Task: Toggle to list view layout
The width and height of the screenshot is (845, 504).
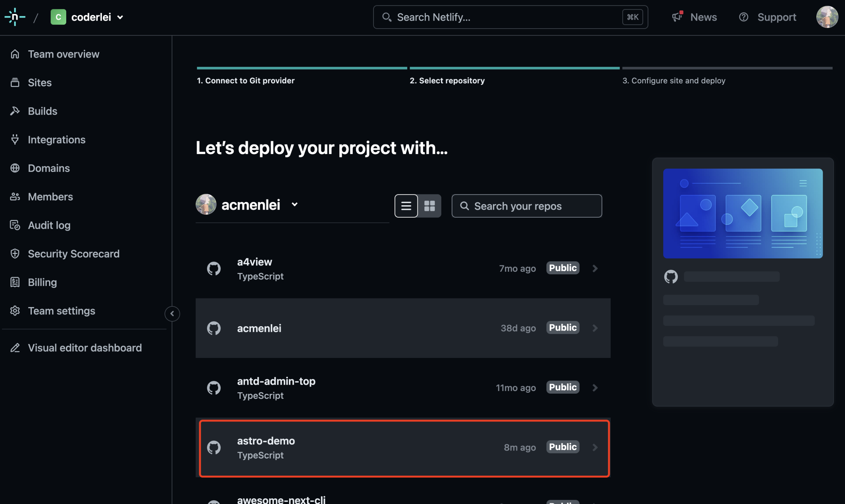Action: click(406, 206)
